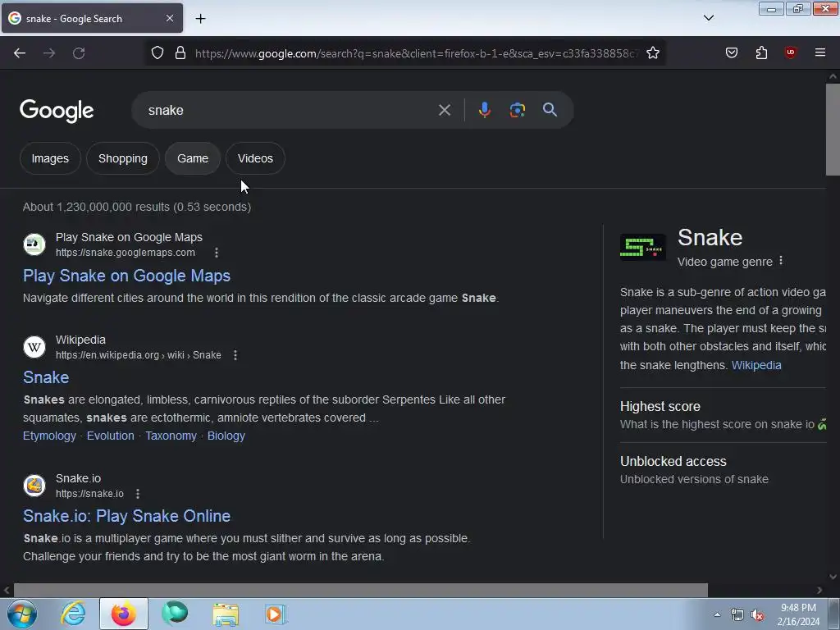This screenshot has height=630, width=840.
Task: Open more options for Wikipedia result
Action: [235, 355]
